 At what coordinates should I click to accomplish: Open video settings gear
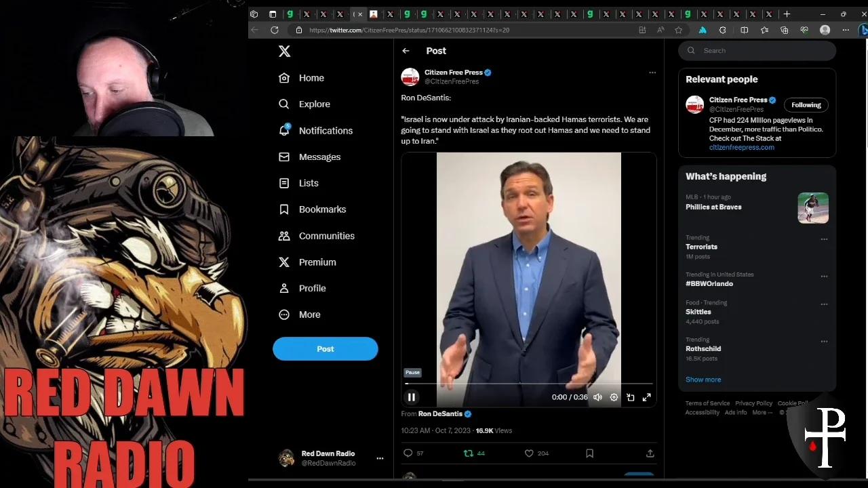pos(614,397)
